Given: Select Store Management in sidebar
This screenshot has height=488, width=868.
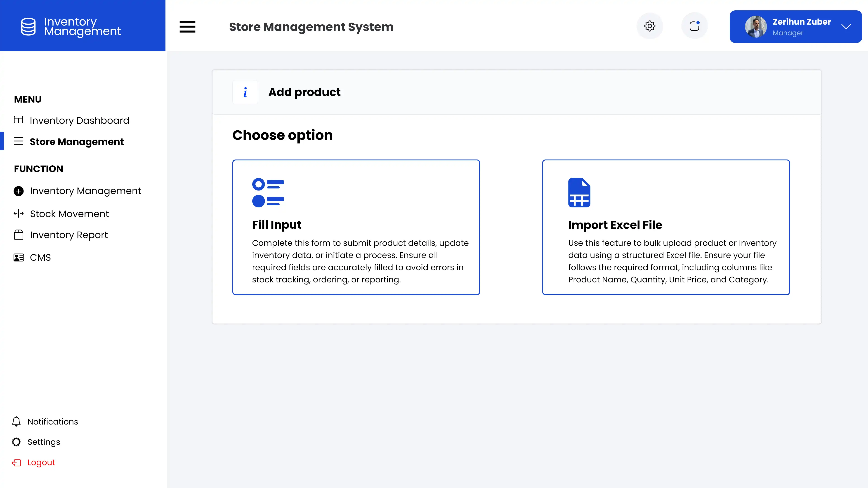Looking at the screenshot, I should [76, 141].
